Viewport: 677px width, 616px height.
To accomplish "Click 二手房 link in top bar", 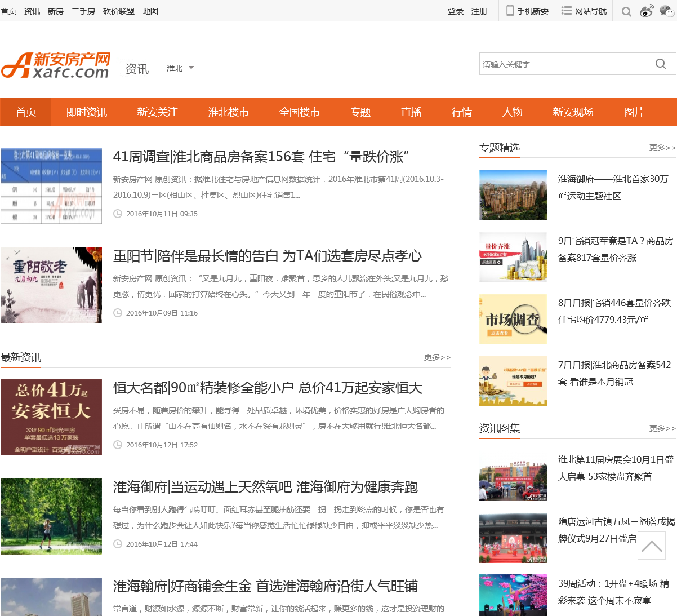I will (83, 11).
